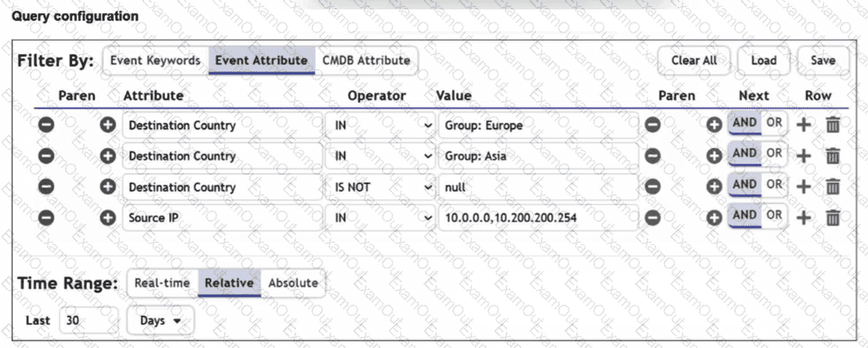Delete the Source IP filter row
Viewport: 868px width, 348px height.
pyautogui.click(x=833, y=218)
